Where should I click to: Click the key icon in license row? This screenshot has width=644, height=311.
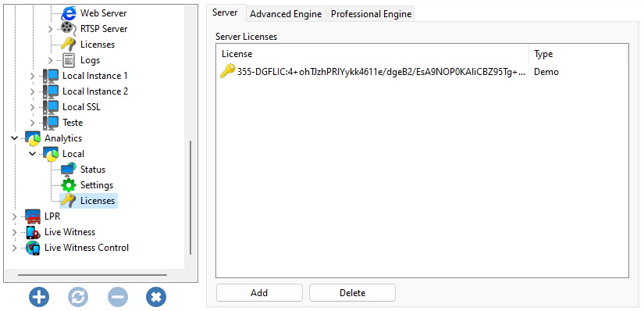point(228,72)
